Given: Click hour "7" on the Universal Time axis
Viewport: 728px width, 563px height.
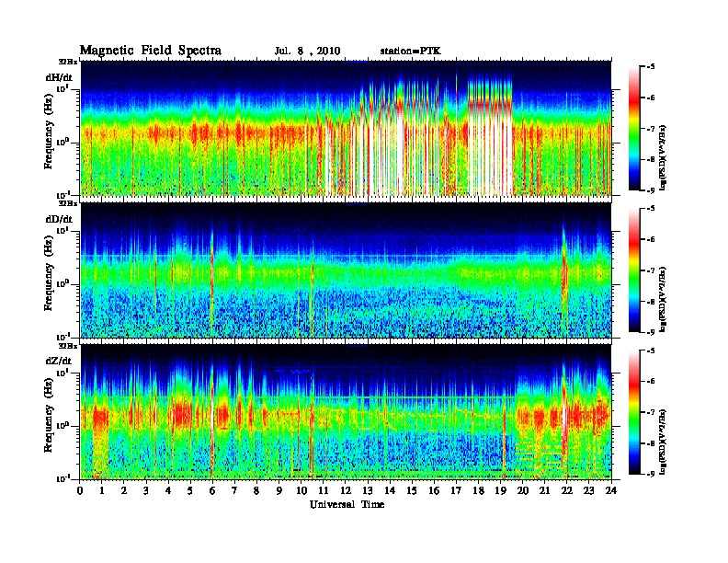Looking at the screenshot, I should click(x=234, y=490).
